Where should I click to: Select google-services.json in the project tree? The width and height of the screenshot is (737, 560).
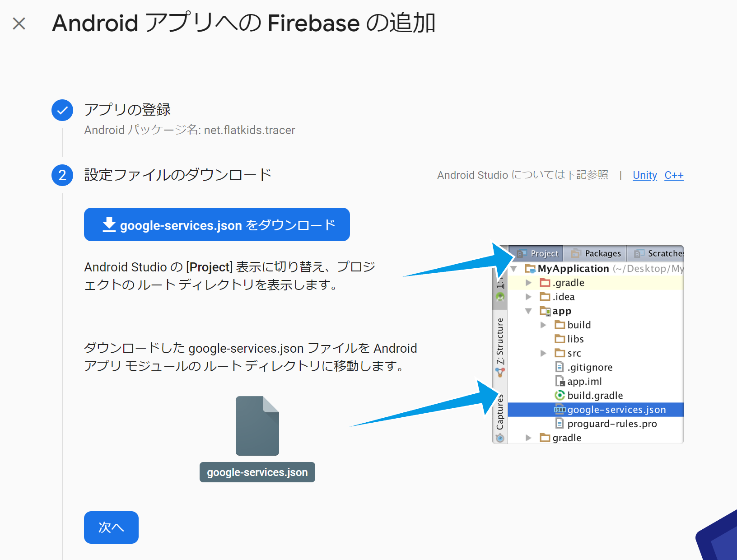(x=616, y=410)
